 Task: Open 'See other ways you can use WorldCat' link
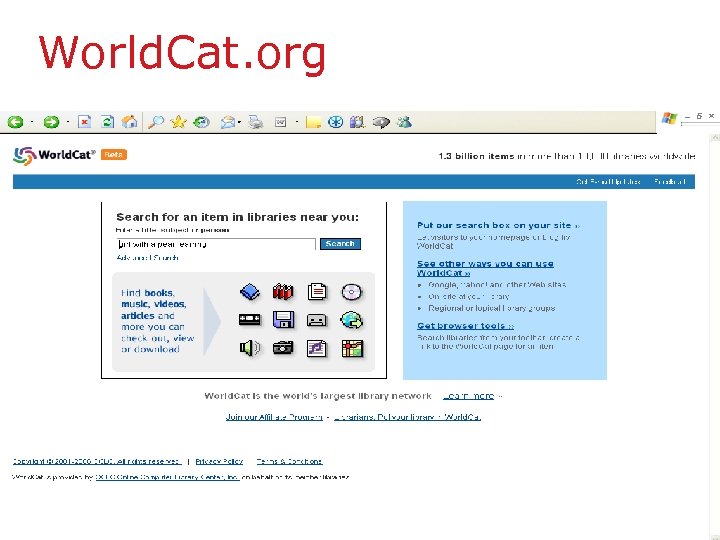[485, 268]
